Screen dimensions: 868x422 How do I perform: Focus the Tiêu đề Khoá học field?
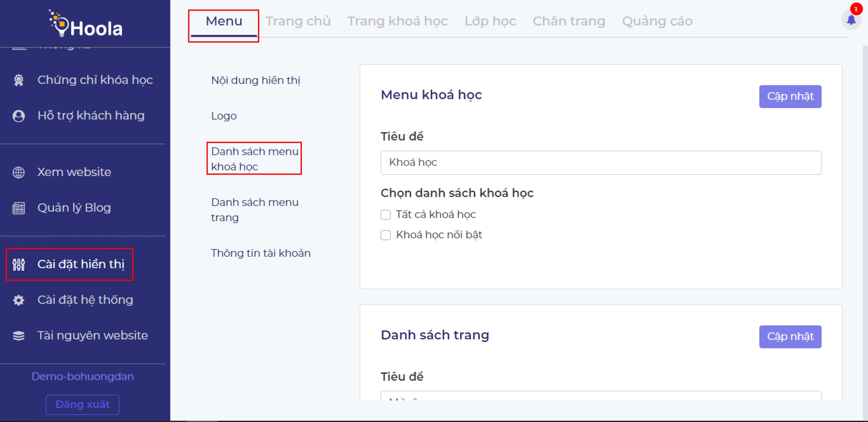click(601, 163)
